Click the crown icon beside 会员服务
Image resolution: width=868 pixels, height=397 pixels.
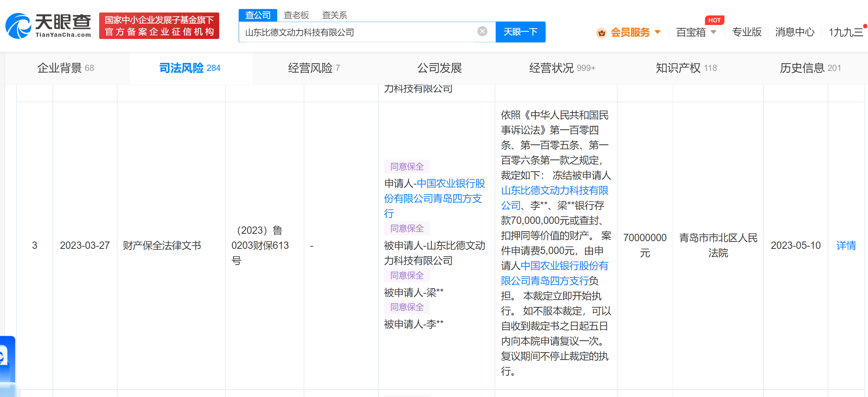(601, 33)
